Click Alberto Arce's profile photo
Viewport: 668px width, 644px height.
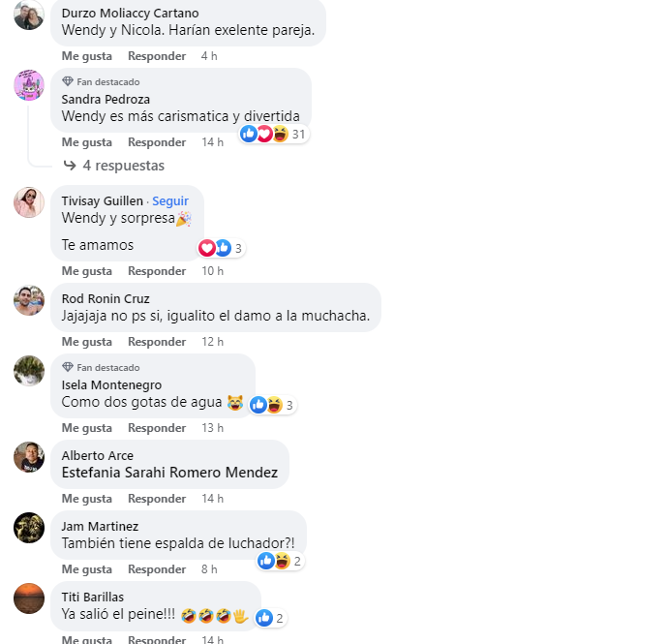pyautogui.click(x=29, y=457)
